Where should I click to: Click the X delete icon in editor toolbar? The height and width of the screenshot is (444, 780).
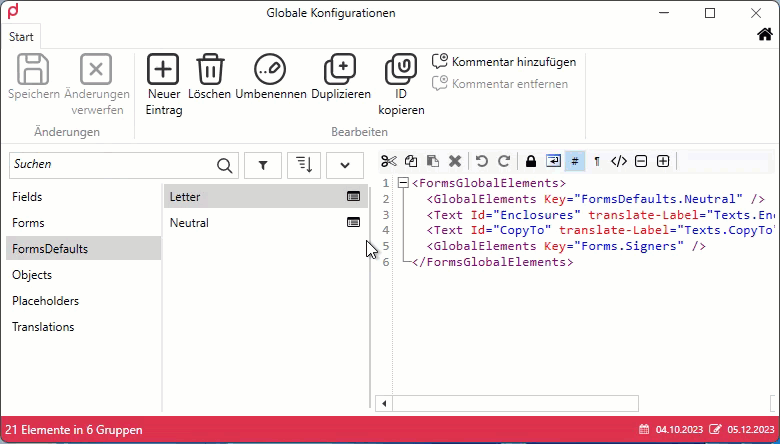pos(455,161)
